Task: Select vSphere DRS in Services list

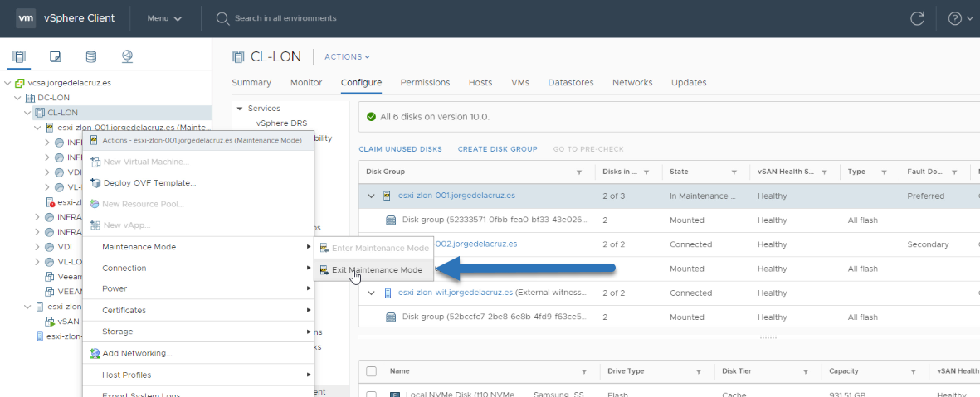Action: (281, 123)
